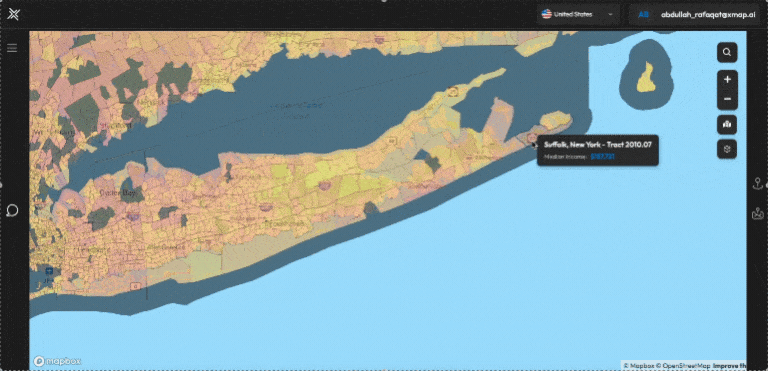Expand the United States country dropdown

point(578,15)
